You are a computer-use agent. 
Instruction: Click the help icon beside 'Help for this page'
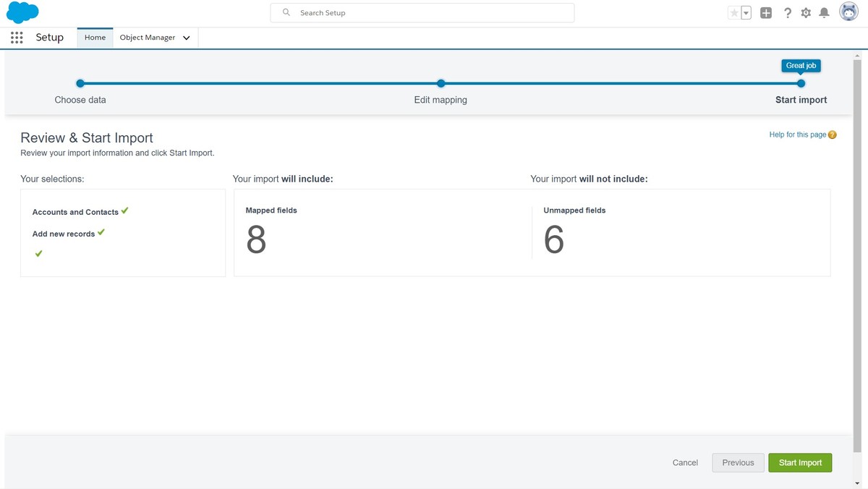click(832, 134)
